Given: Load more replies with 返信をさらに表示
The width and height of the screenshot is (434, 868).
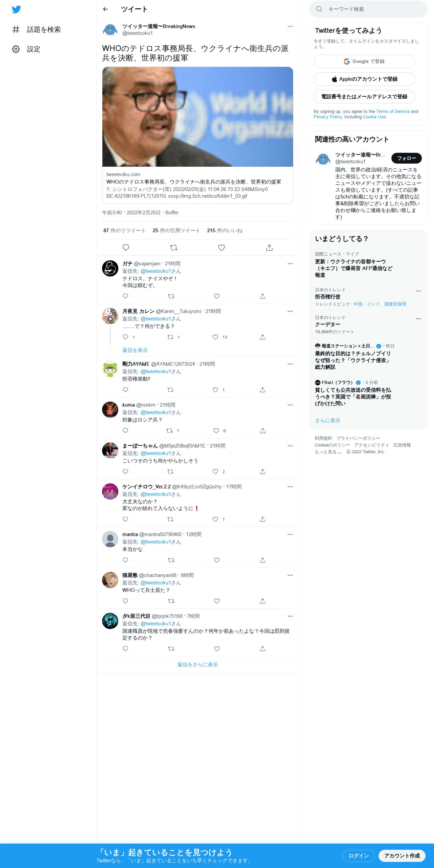Looking at the screenshot, I should [x=198, y=664].
